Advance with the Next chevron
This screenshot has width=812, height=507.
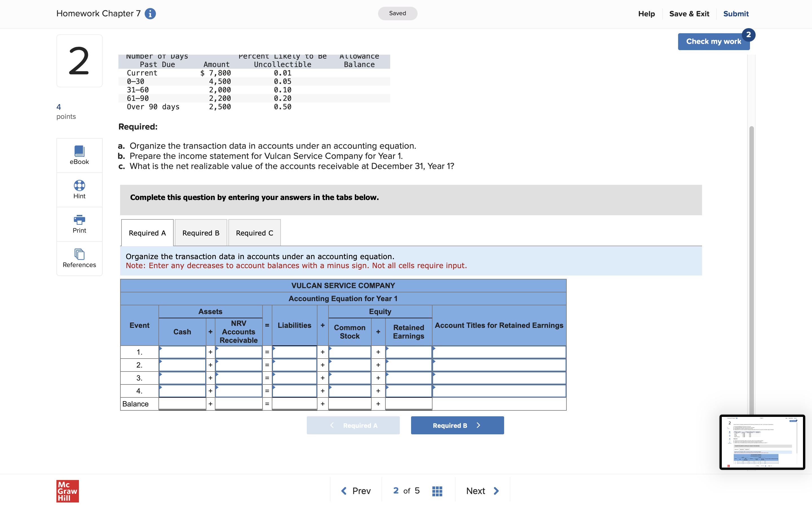click(x=482, y=491)
